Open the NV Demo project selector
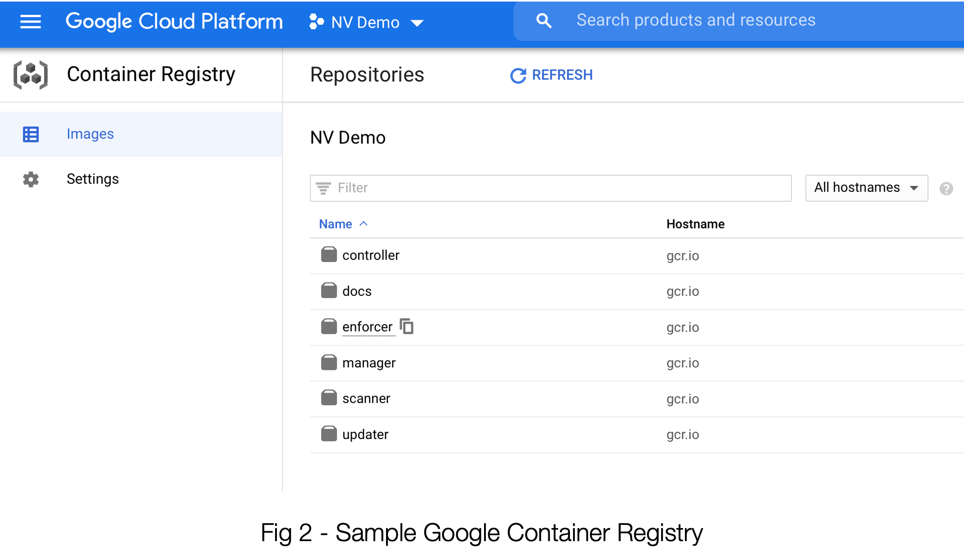 point(366,22)
